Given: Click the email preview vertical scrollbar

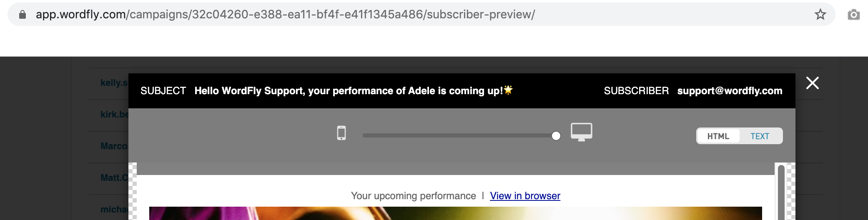Looking at the screenshot, I should pos(781,192).
